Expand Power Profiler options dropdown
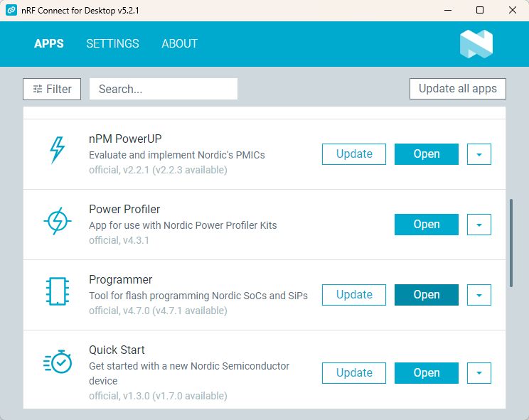The image size is (529, 420). point(479,225)
